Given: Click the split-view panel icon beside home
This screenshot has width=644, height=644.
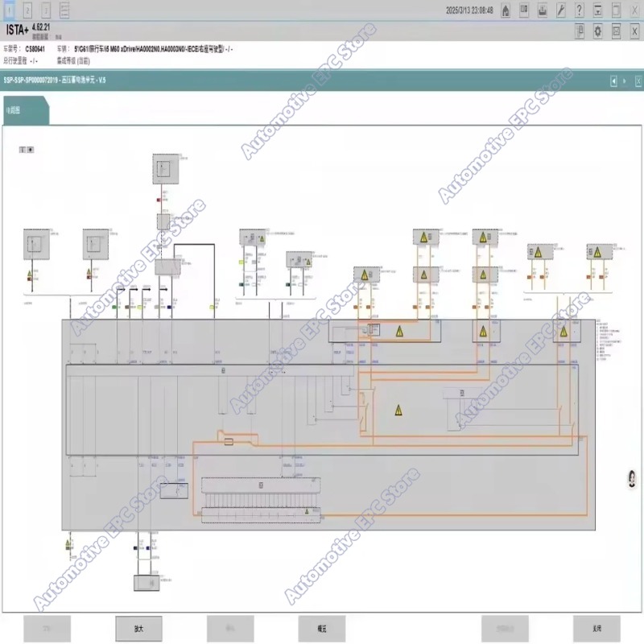Looking at the screenshot, I should pyautogui.click(x=524, y=10).
